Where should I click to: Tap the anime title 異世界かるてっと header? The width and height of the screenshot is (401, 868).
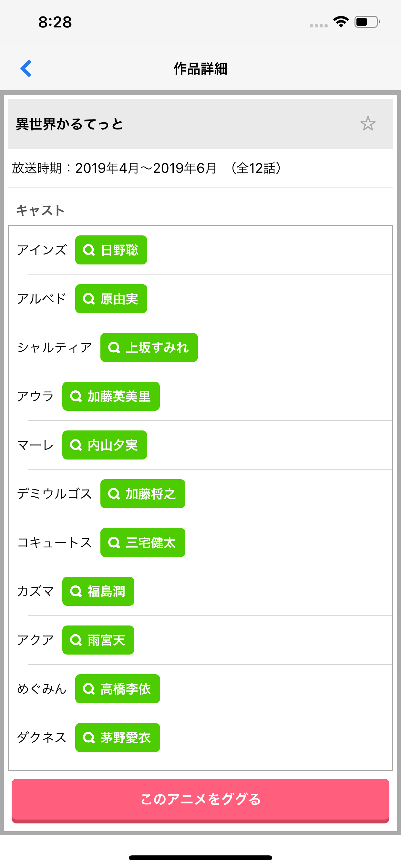pos(69,124)
